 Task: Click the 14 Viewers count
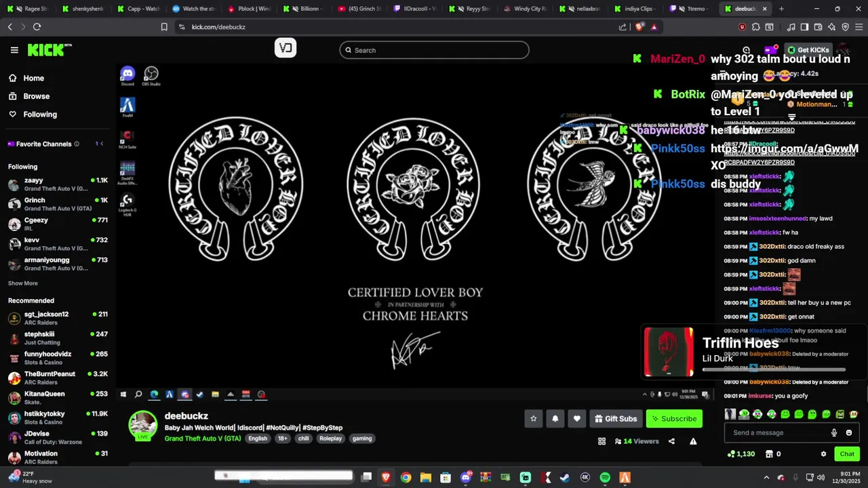637,441
